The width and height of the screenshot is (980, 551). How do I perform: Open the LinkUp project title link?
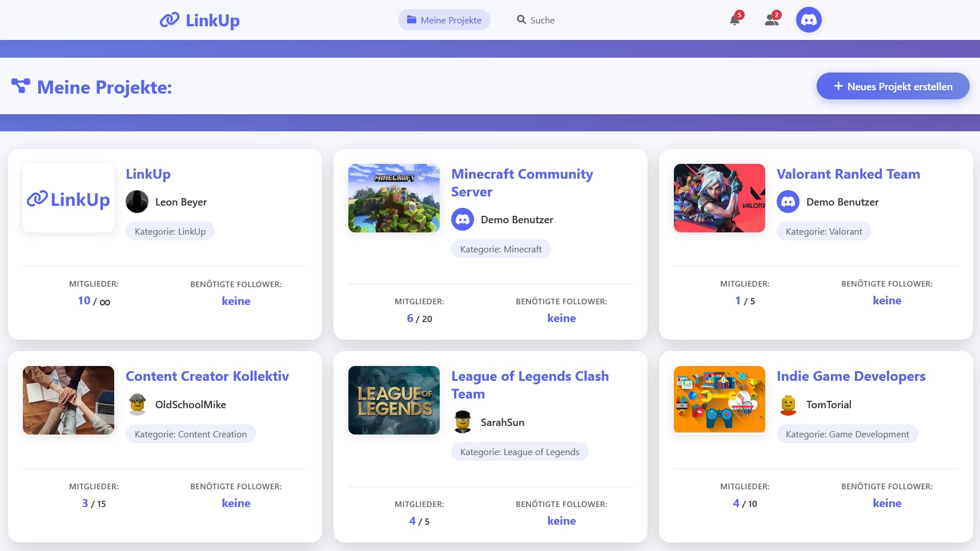click(x=148, y=174)
